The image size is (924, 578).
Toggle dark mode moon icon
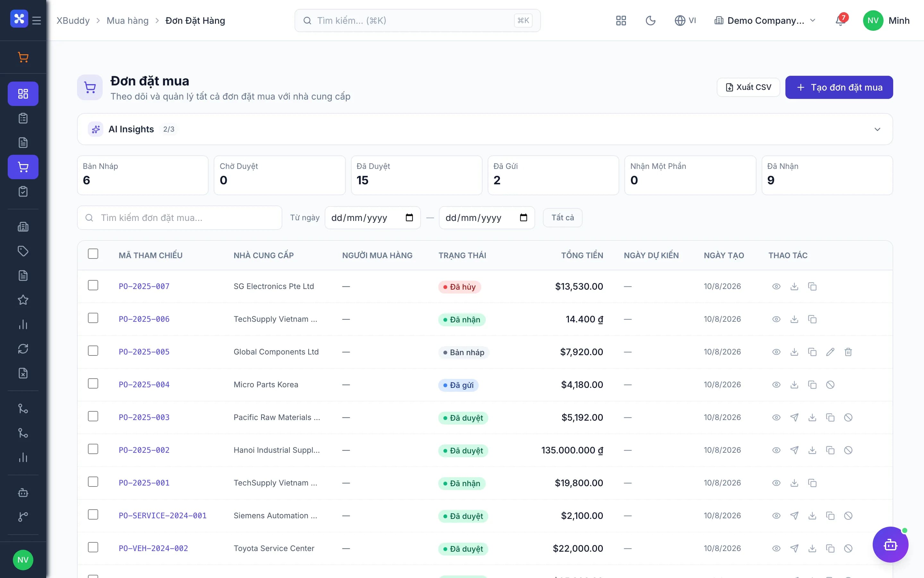(651, 21)
